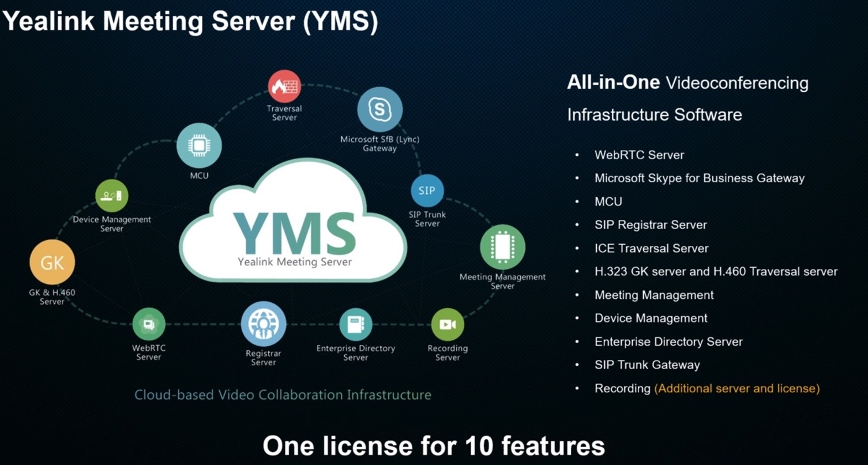
Task: Click the green Device Management Server icon
Action: tap(111, 196)
